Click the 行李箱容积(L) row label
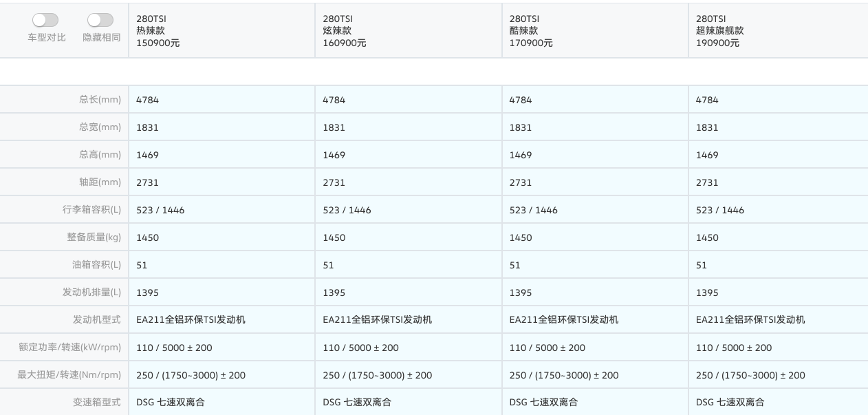The image size is (868, 415). pyautogui.click(x=91, y=210)
